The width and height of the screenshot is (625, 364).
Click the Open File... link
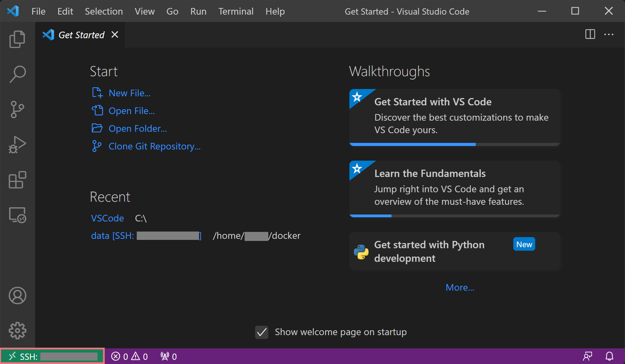point(132,111)
